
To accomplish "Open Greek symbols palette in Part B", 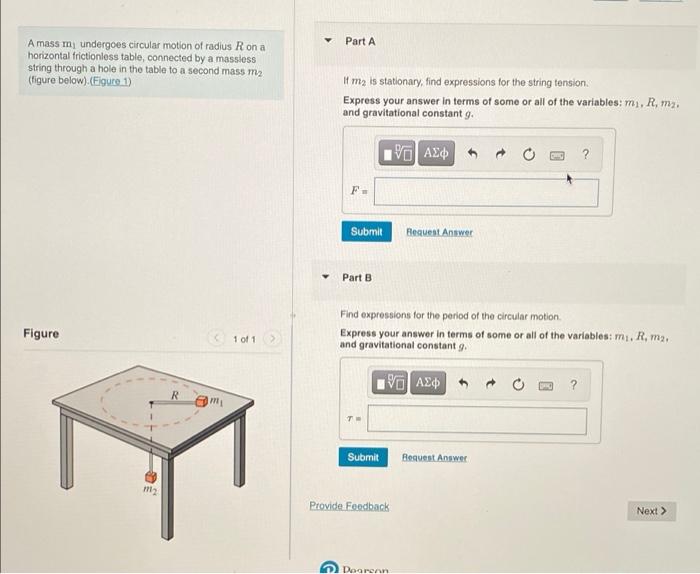I will [428, 383].
